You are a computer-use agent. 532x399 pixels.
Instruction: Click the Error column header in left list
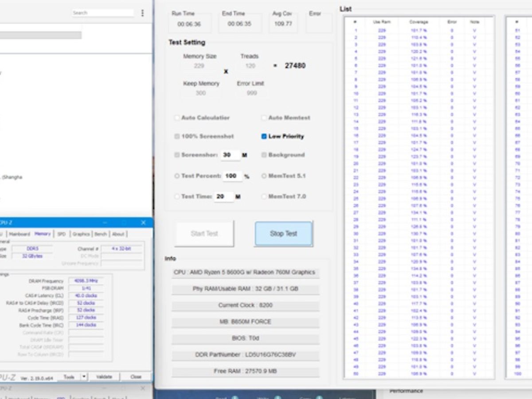coord(452,22)
